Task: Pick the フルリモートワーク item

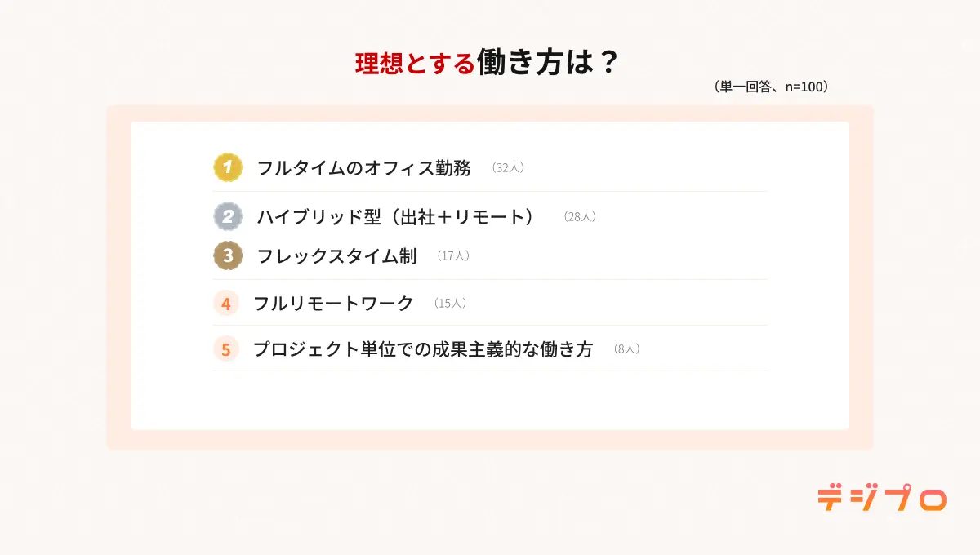Action: click(x=333, y=304)
